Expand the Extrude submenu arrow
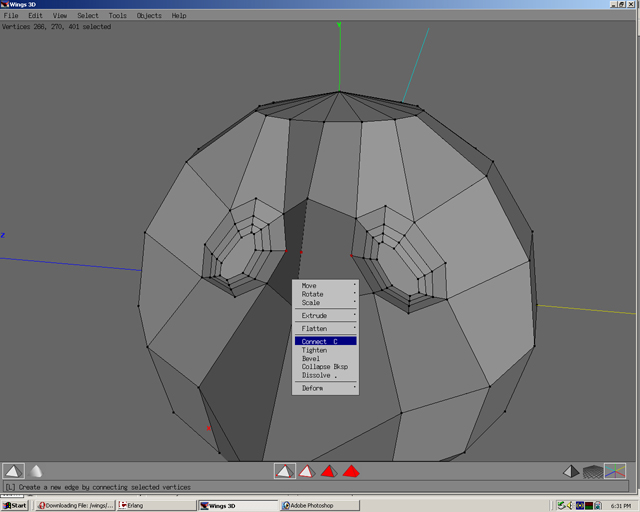The image size is (640, 512). [x=354, y=315]
